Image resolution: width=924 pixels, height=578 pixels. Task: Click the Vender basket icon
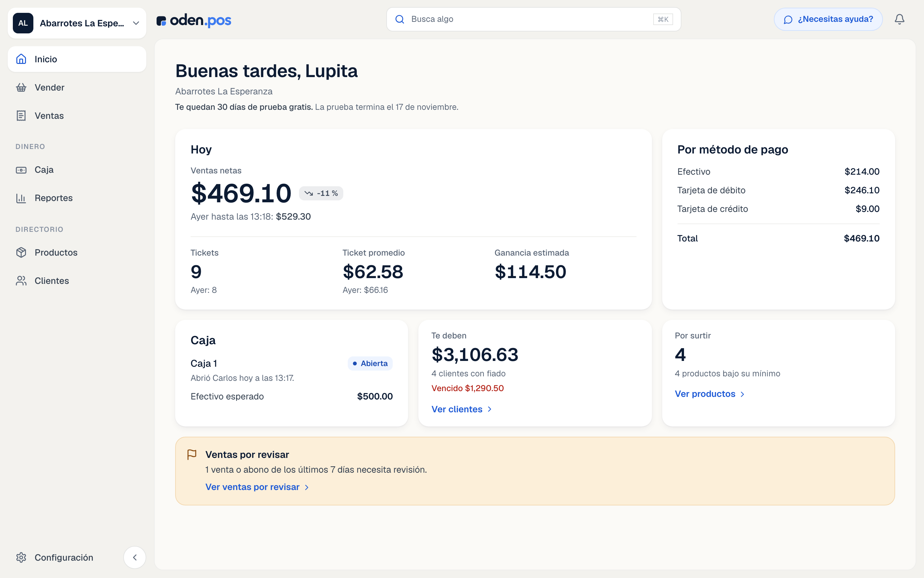pos(21,88)
